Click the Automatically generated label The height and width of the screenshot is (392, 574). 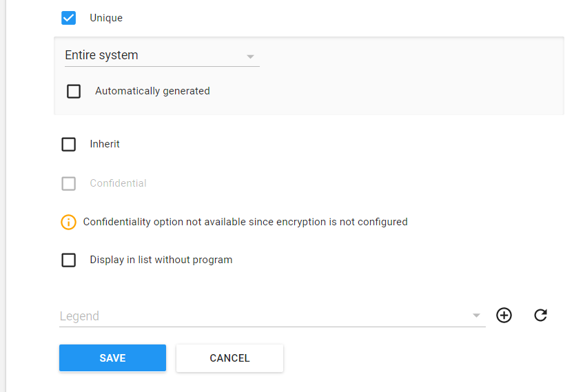[x=152, y=91]
